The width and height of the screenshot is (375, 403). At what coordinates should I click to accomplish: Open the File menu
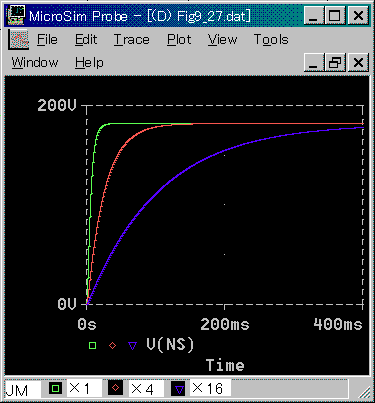coord(47,40)
